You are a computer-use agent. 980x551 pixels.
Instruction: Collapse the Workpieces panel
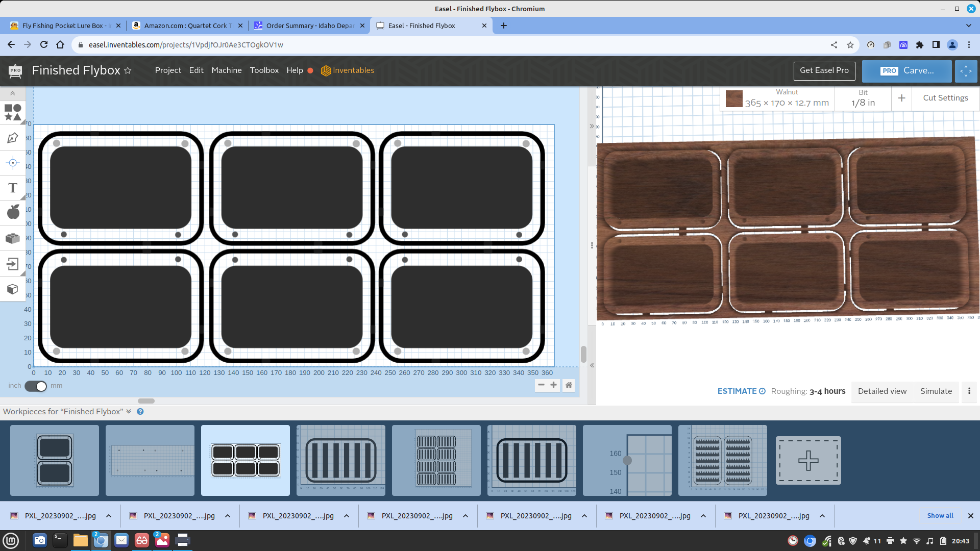pos(129,411)
